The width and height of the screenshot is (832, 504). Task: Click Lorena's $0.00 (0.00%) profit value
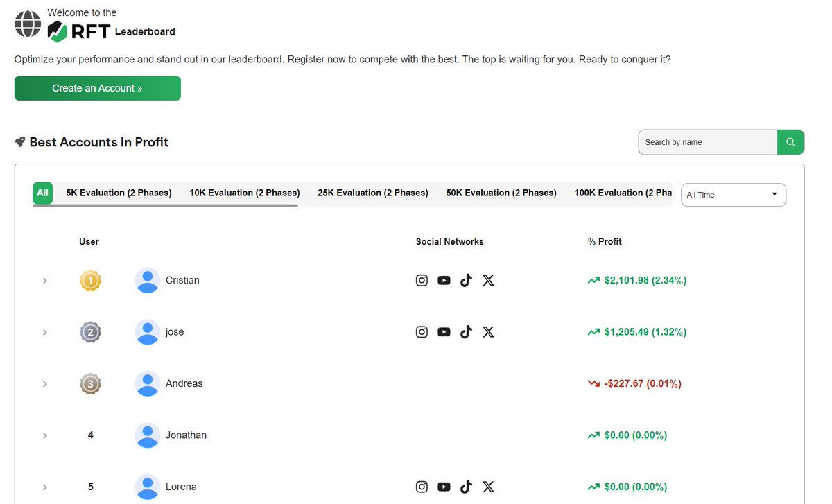tap(636, 487)
